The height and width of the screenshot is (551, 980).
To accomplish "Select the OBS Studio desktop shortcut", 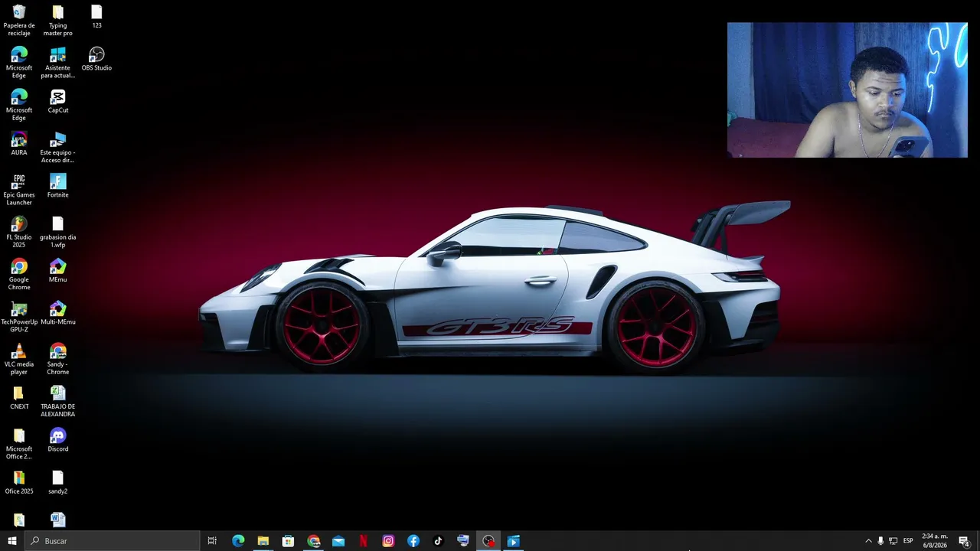I will click(x=96, y=59).
